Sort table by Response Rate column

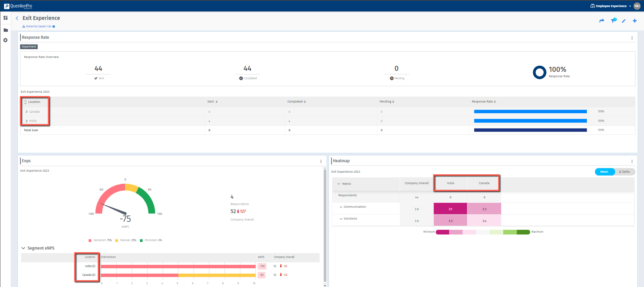[x=484, y=102]
